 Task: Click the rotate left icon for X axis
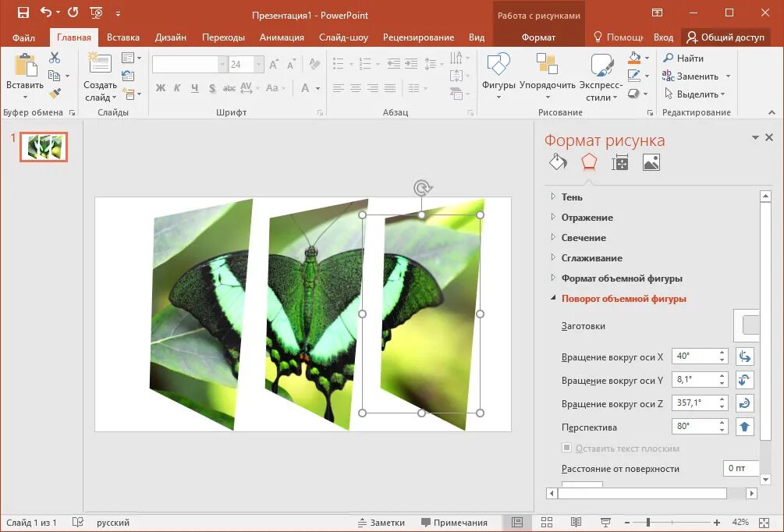pos(744,356)
